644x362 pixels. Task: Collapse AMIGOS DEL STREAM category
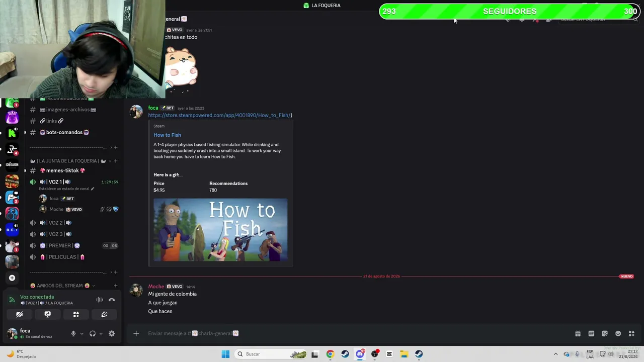pyautogui.click(x=62, y=286)
